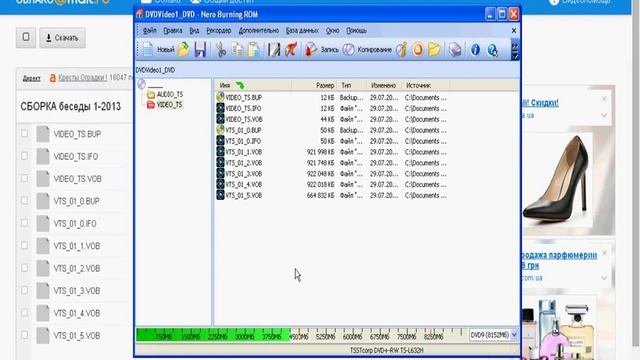Expand chevron on the shoe ad block
640x360 pixels.
click(x=604, y=116)
